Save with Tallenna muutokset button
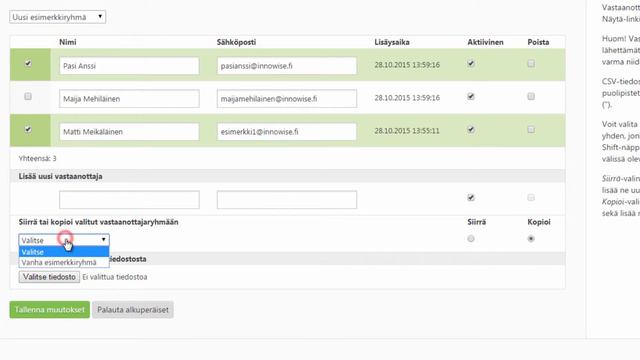The image size is (640, 360). tap(50, 310)
